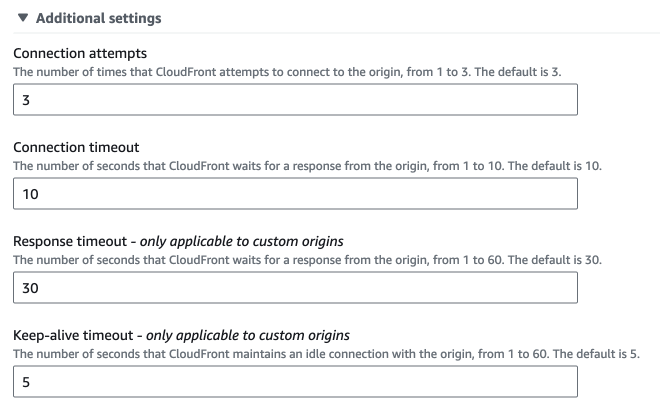Click the value 5 in Keep-alive timeout
660x410 pixels.
point(25,382)
